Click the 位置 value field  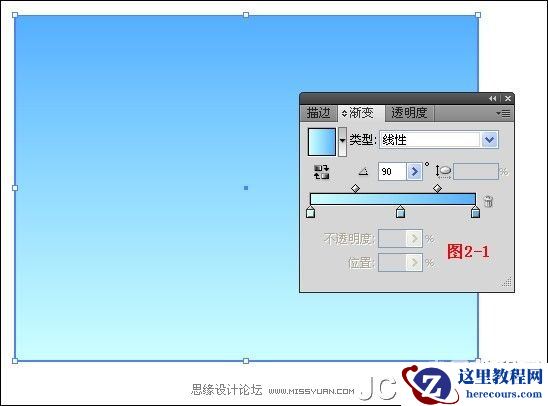pyautogui.click(x=392, y=262)
